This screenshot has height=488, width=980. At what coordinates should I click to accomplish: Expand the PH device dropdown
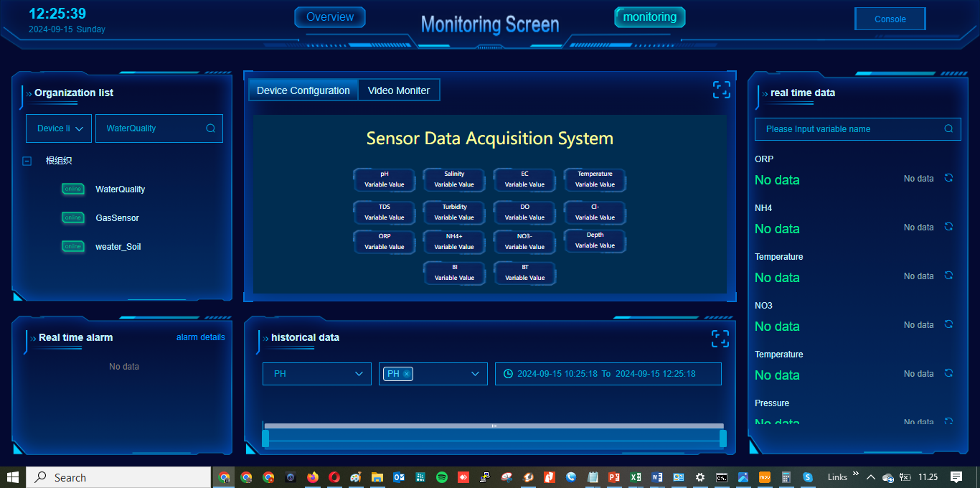click(x=317, y=374)
